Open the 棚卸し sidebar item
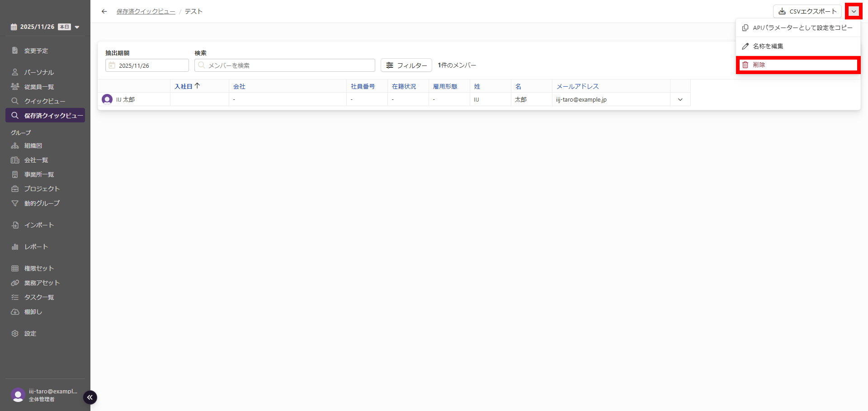This screenshot has height=411, width=868. click(33, 312)
